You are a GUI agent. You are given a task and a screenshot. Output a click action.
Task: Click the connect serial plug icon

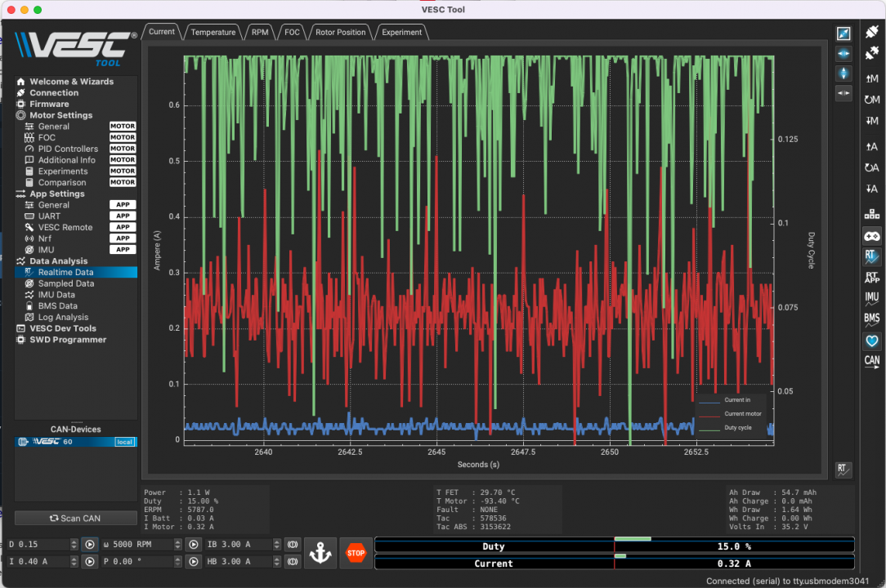[x=870, y=33]
